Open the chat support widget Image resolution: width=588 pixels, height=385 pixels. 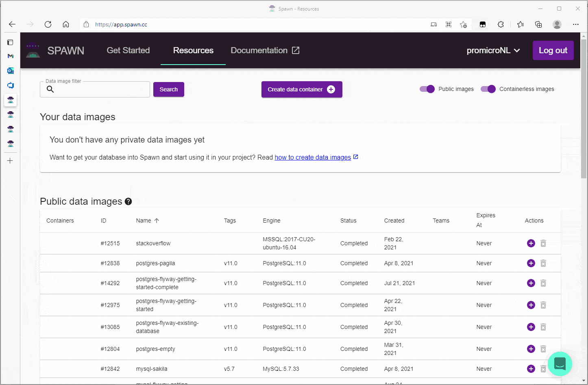coord(560,364)
